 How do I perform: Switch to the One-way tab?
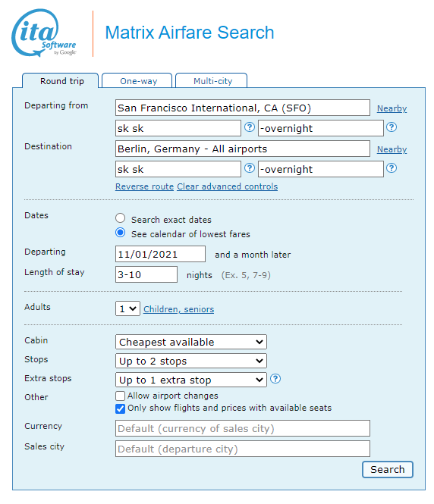(137, 80)
